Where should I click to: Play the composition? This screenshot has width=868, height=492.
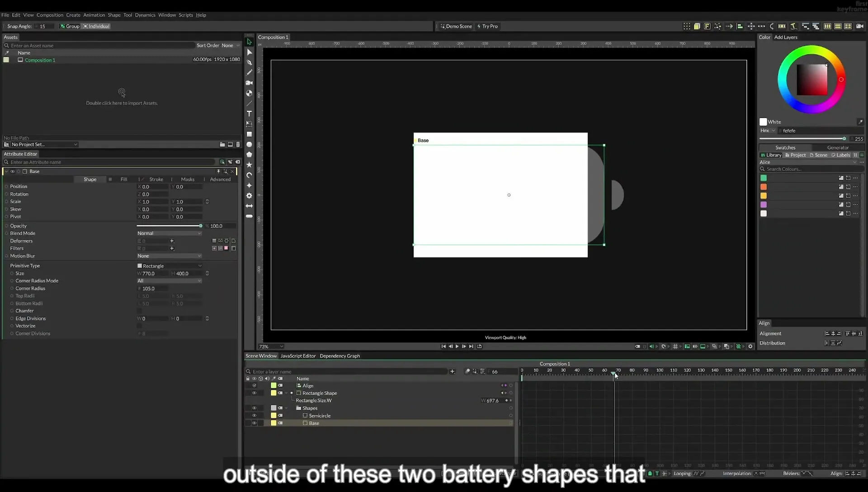pyautogui.click(x=457, y=346)
